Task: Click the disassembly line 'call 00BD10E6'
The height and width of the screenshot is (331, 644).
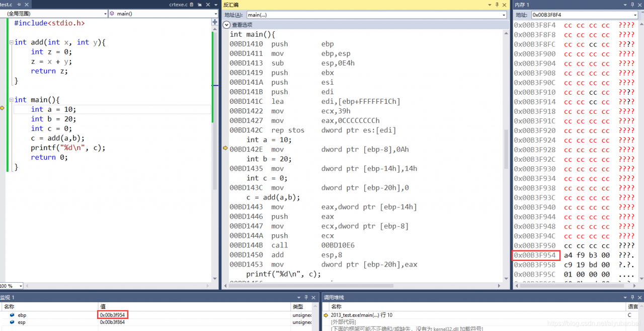Action: (292, 245)
